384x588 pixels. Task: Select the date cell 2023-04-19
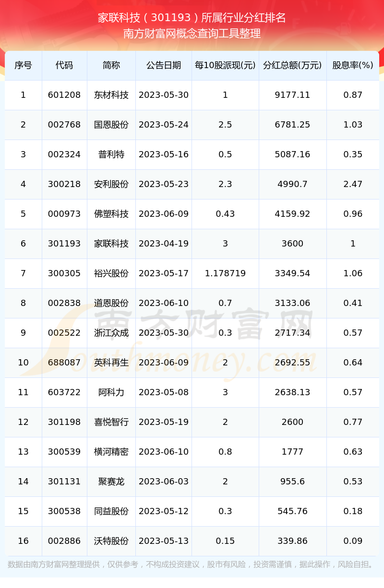click(164, 244)
